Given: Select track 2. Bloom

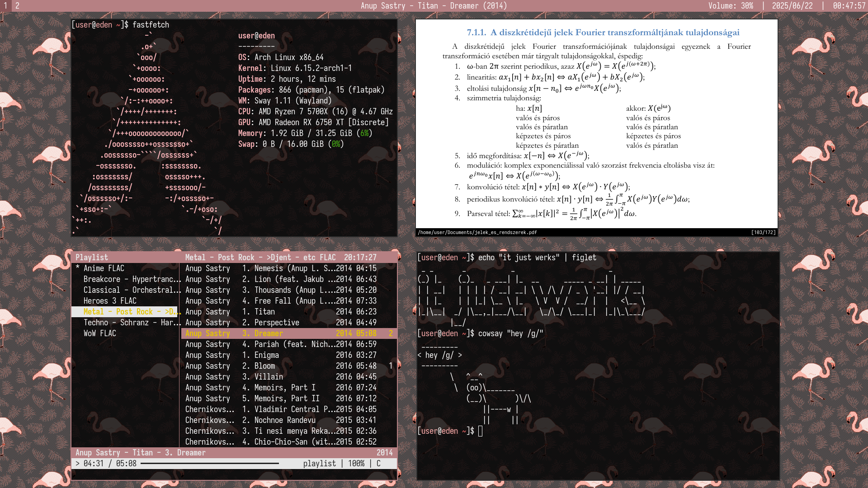Looking at the screenshot, I should (289, 366).
